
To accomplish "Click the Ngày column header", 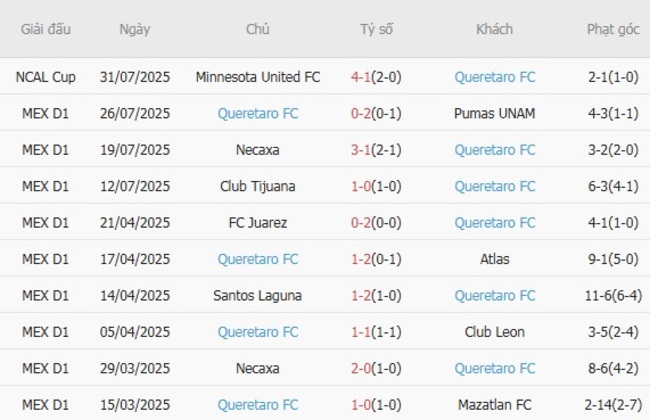I will point(135,29).
